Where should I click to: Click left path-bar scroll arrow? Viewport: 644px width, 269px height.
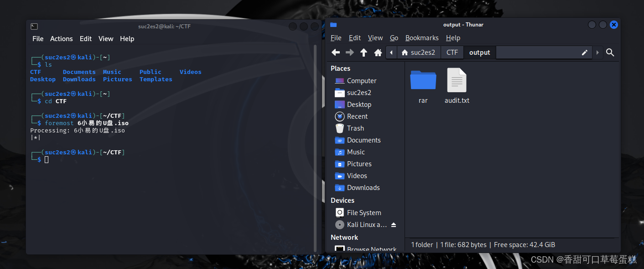tap(391, 53)
